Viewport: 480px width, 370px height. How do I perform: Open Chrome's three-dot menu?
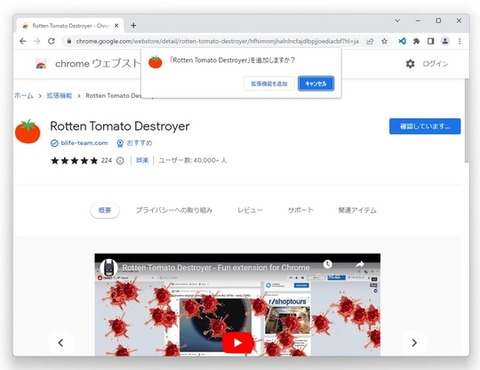coord(460,41)
